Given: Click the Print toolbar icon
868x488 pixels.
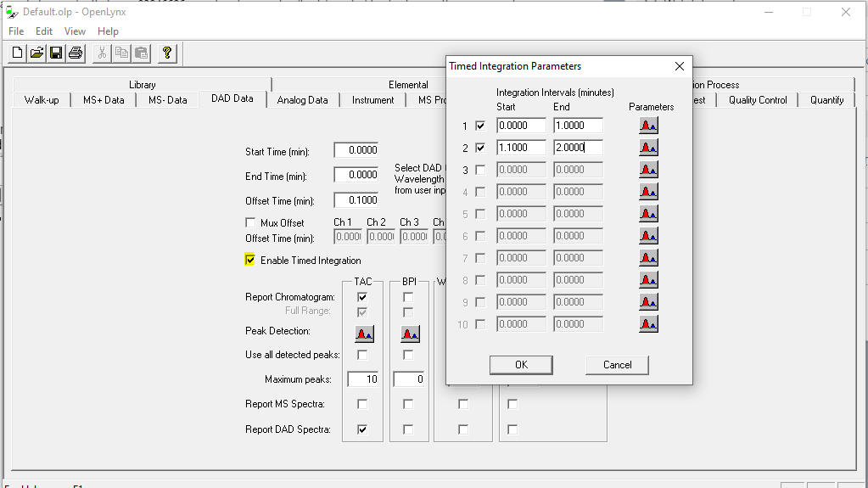Looking at the screenshot, I should 76,53.
